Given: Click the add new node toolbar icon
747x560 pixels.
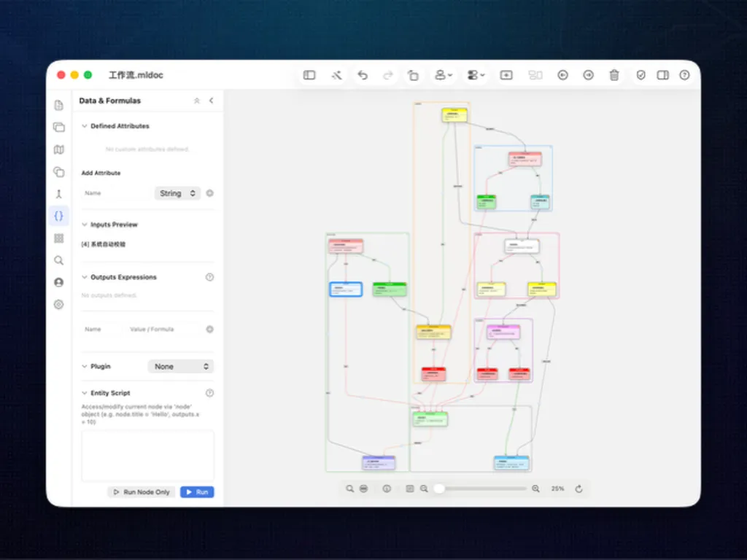Looking at the screenshot, I should click(x=506, y=75).
